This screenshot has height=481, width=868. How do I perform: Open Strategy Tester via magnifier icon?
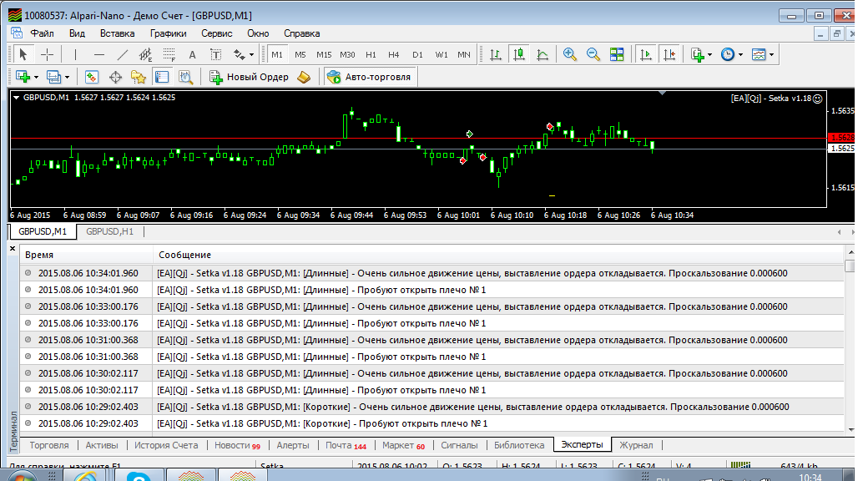(x=185, y=77)
